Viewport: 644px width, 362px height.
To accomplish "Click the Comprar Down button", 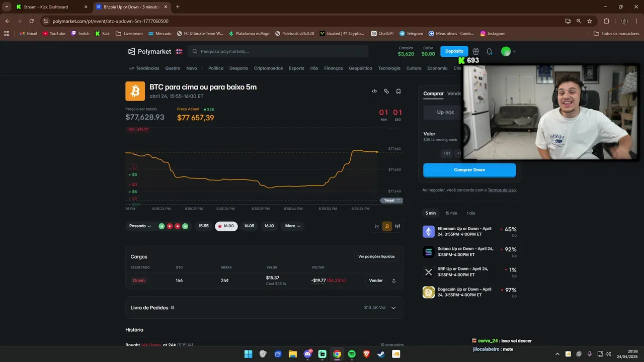I will click(469, 170).
